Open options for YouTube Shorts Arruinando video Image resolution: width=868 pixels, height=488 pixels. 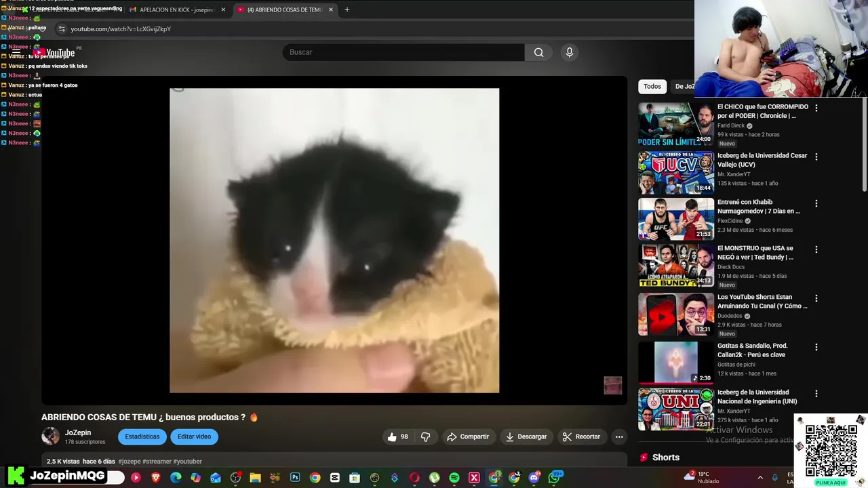coord(816,298)
